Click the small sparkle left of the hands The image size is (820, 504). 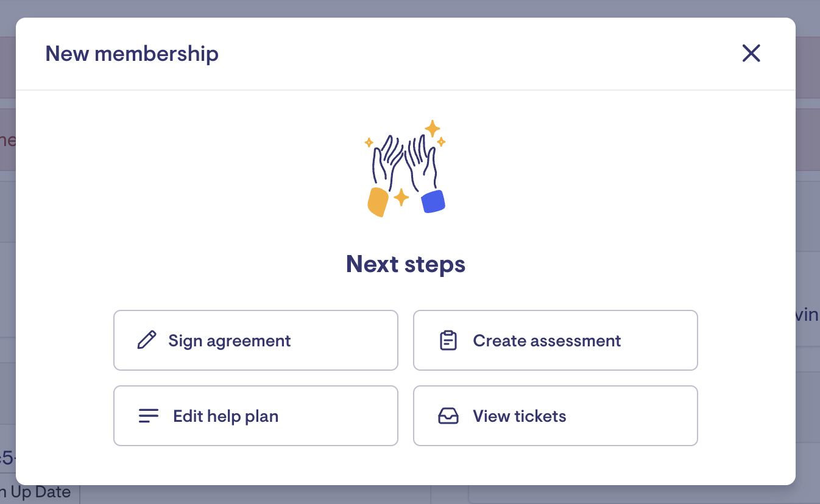tap(369, 142)
